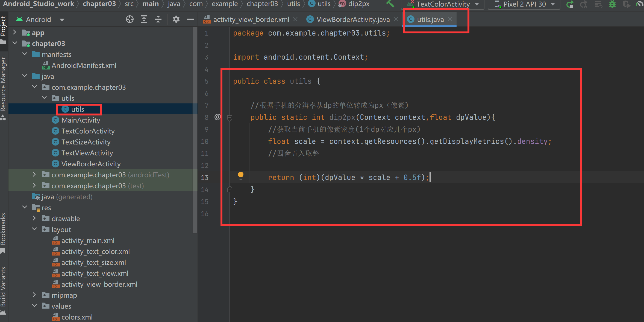The width and height of the screenshot is (644, 322).
Task: Expand com.example.chapter03 (androidTest) package
Action: 34,175
